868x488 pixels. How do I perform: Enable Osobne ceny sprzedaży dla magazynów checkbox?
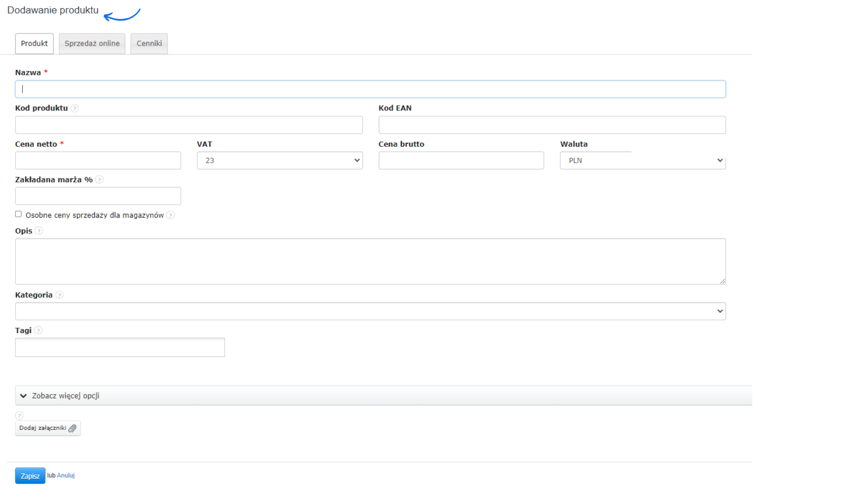coord(19,214)
